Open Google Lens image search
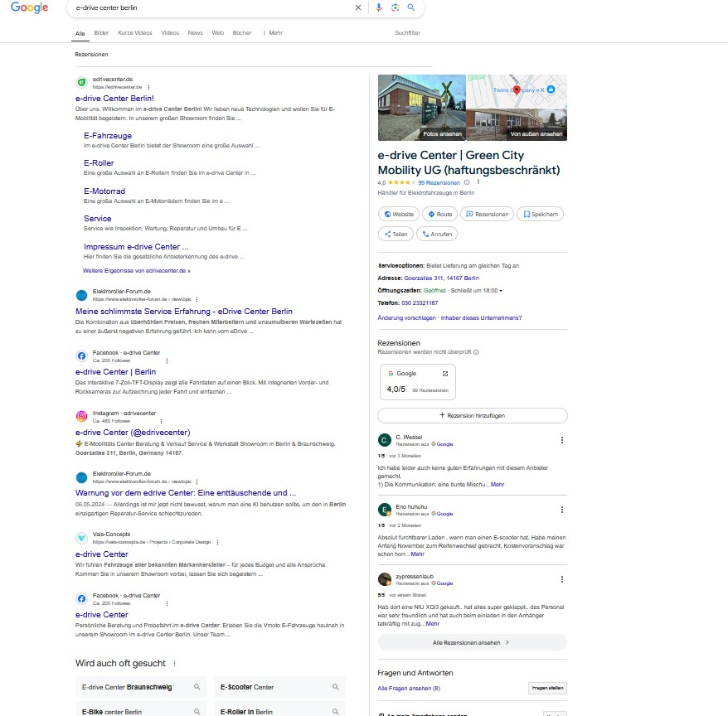This screenshot has width=728, height=716. pyautogui.click(x=396, y=7)
